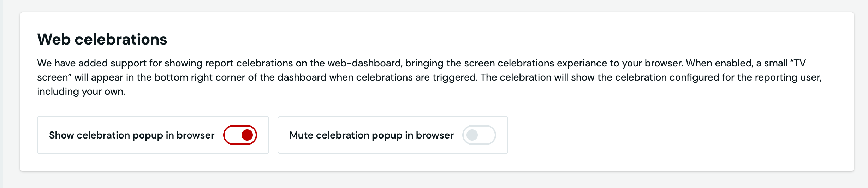Click the "Web celebrations" heading
The width and height of the screenshot is (868, 188).
coord(102,39)
